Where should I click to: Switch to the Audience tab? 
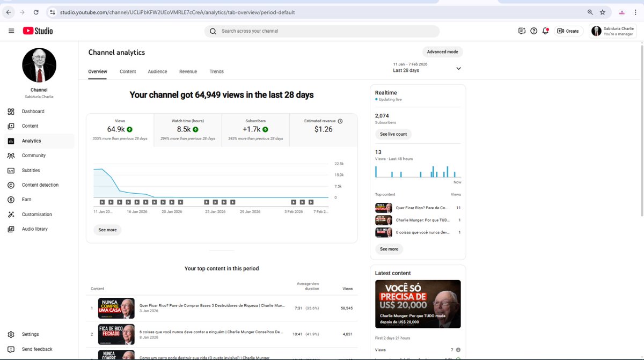pos(157,71)
